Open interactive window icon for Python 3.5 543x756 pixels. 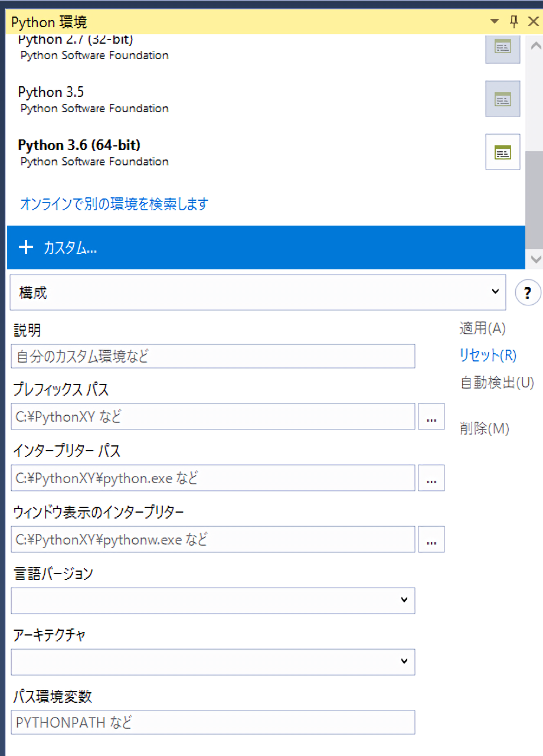point(502,99)
